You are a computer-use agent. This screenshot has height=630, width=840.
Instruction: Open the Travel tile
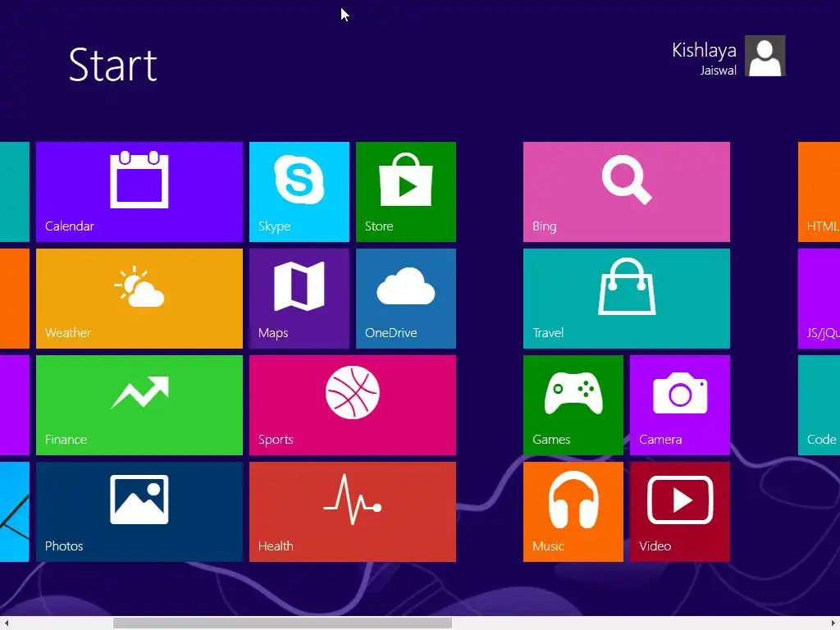click(626, 299)
